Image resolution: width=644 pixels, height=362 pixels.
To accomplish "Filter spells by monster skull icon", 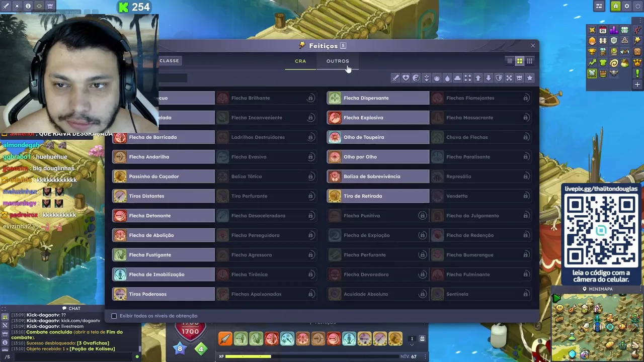I will tap(519, 78).
